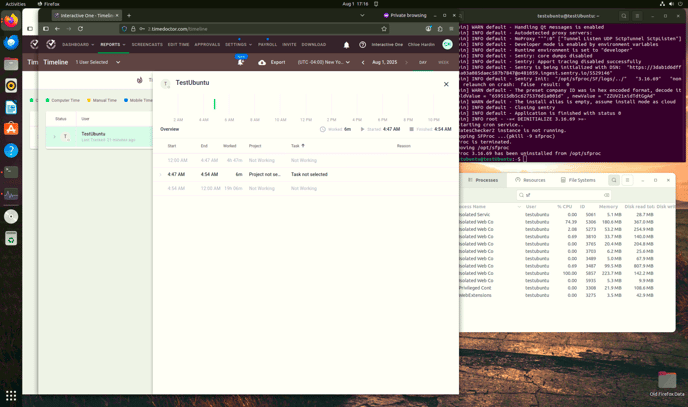Sort processes by % CPU column

[565, 207]
